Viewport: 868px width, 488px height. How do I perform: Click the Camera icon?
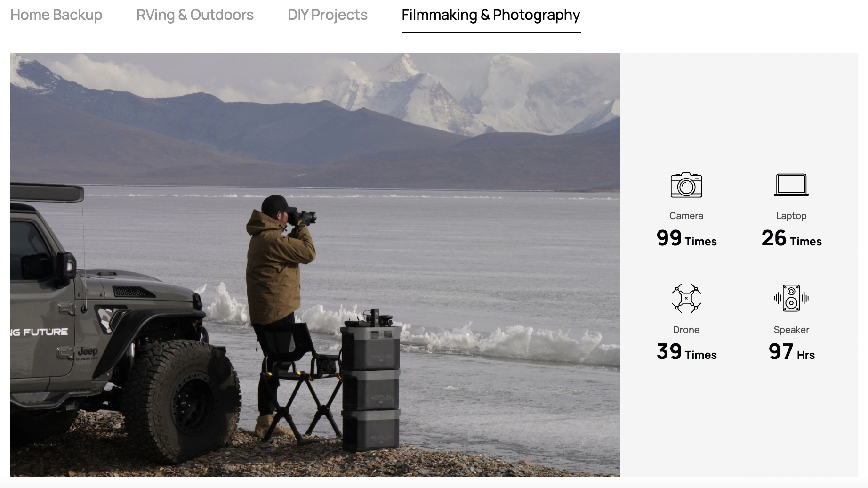coord(686,185)
